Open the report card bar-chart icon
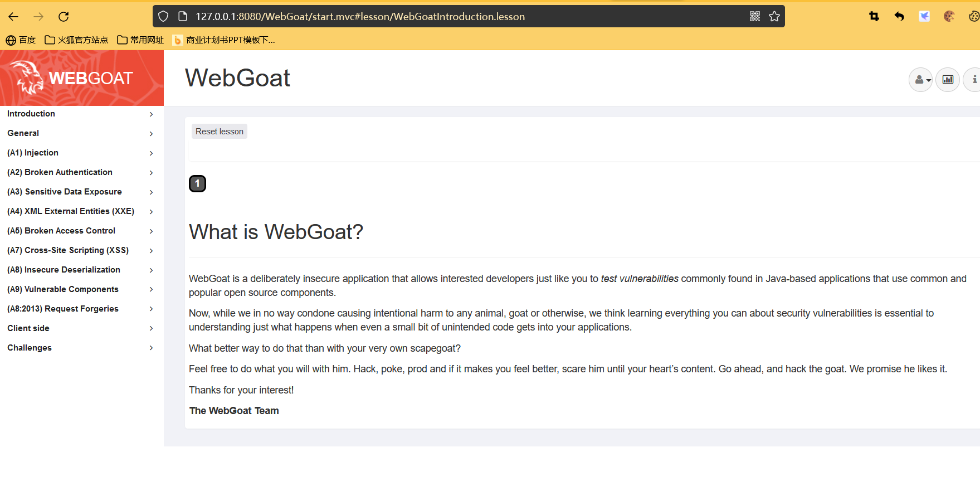980x486 pixels. point(947,80)
